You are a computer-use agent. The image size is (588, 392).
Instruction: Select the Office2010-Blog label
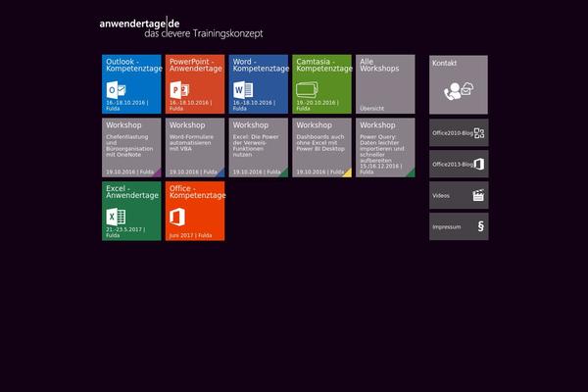pos(453,133)
